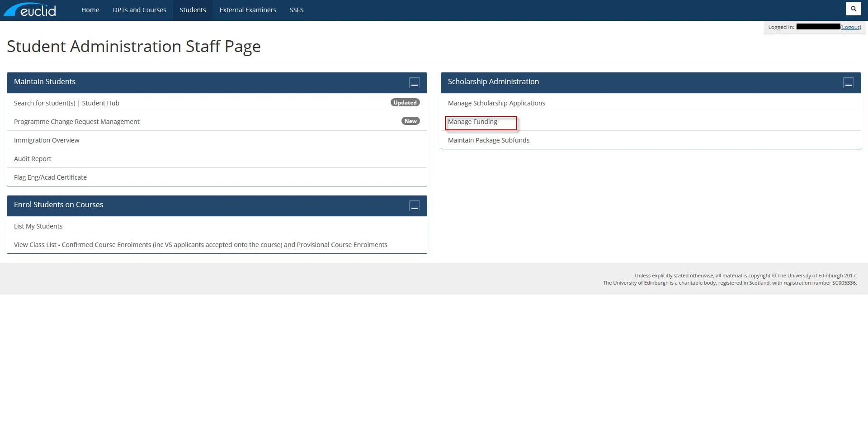
Task: Collapse the Maintain Students panel
Action: [x=414, y=83]
